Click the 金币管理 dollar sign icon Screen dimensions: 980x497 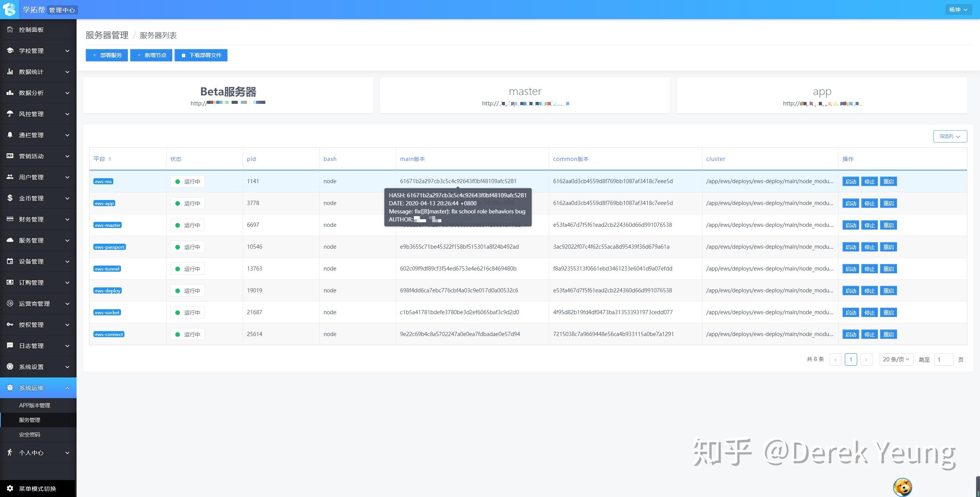[x=10, y=198]
